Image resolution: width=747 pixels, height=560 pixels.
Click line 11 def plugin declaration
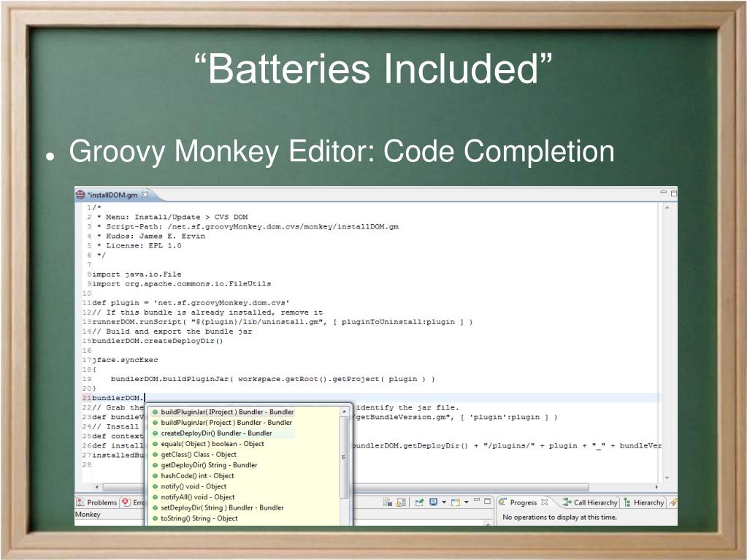[191, 303]
